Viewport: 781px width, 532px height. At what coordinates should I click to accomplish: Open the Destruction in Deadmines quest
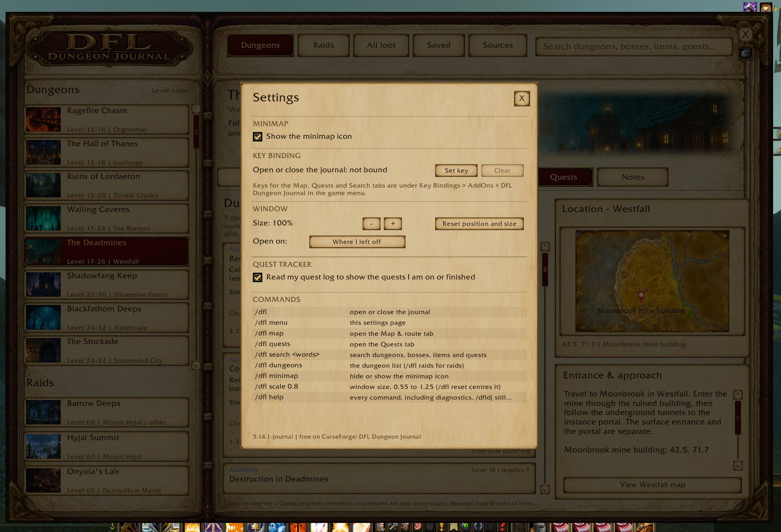click(x=379, y=479)
